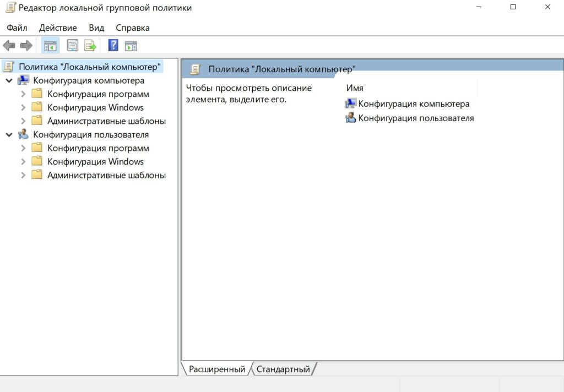
Task: Open the Справка menu
Action: 133,28
